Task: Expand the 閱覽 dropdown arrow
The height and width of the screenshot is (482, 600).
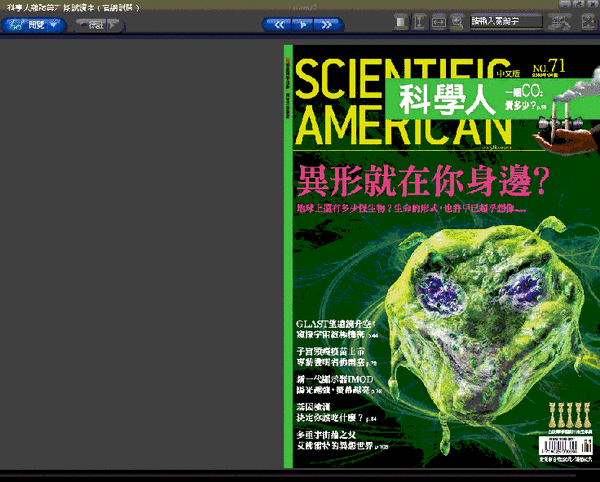Action: pyautogui.click(x=54, y=25)
